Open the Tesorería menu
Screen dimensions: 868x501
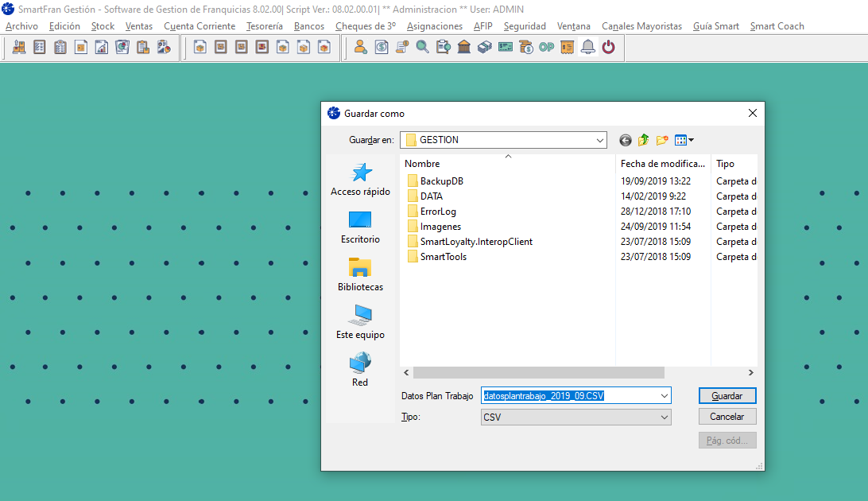[x=264, y=26]
